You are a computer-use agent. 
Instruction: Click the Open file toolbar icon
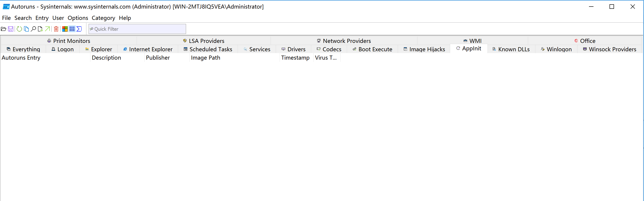tap(4, 29)
